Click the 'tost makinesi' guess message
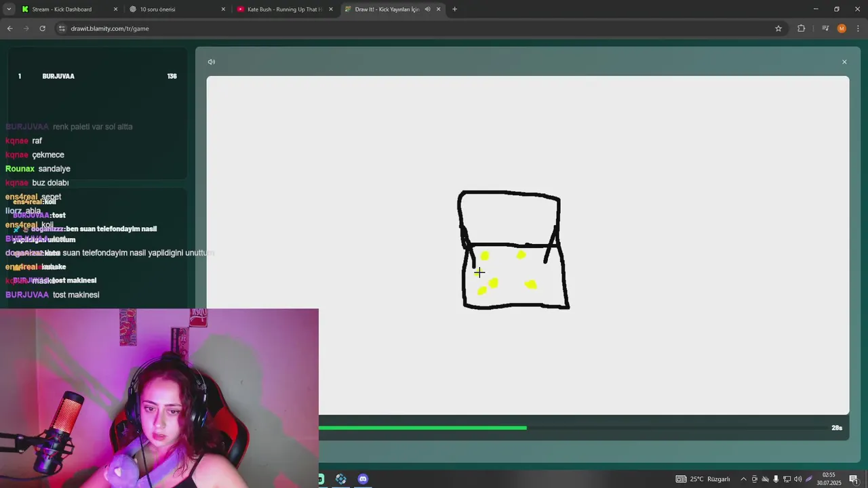 point(76,295)
